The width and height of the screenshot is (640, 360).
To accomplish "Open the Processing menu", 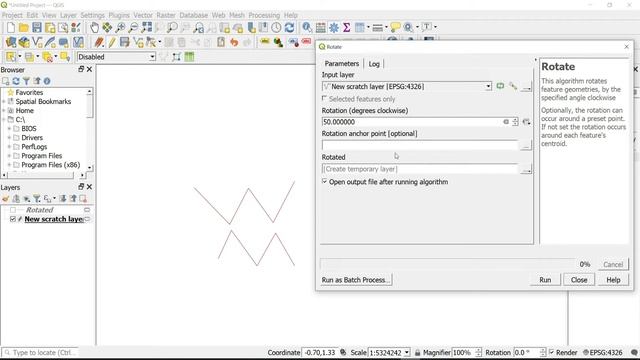I will click(x=264, y=15).
